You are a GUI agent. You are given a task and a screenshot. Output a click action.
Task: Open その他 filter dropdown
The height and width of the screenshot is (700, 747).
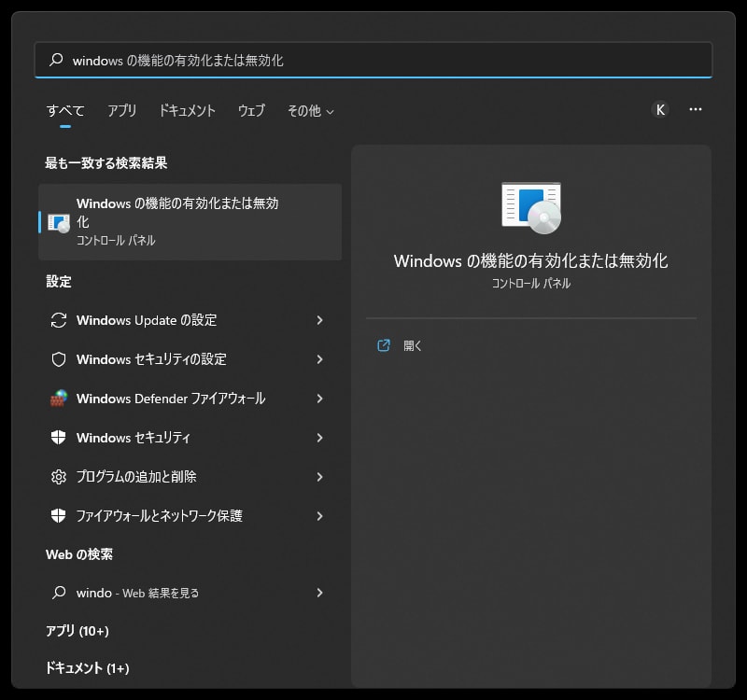tap(310, 110)
